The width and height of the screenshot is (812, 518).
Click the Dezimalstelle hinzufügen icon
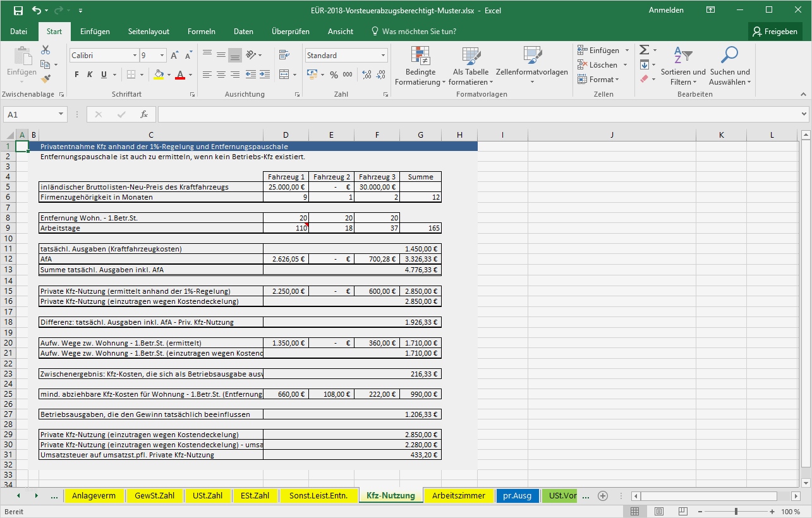pyautogui.click(x=366, y=75)
